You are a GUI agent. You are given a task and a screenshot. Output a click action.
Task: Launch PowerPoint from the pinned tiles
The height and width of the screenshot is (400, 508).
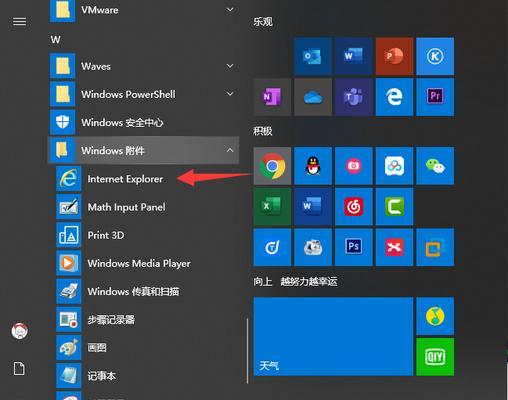(x=394, y=56)
